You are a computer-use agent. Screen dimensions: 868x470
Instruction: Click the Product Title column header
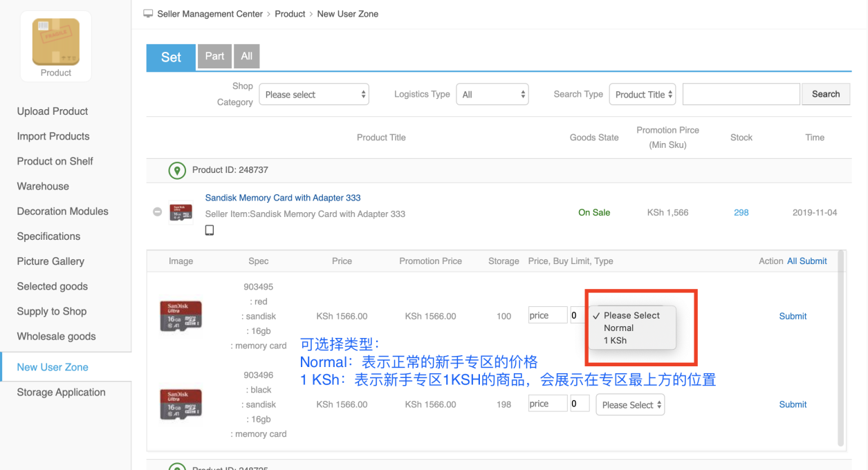pyautogui.click(x=381, y=138)
